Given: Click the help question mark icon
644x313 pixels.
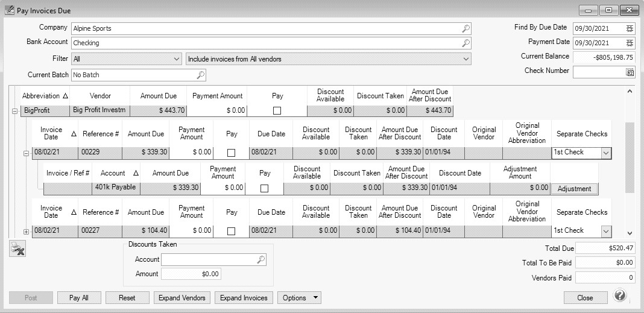Looking at the screenshot, I should (620, 296).
